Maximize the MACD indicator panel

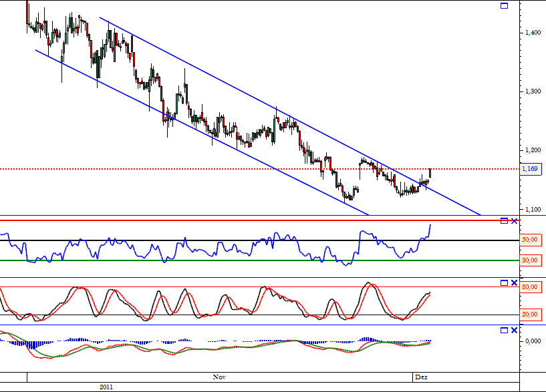click(x=504, y=330)
